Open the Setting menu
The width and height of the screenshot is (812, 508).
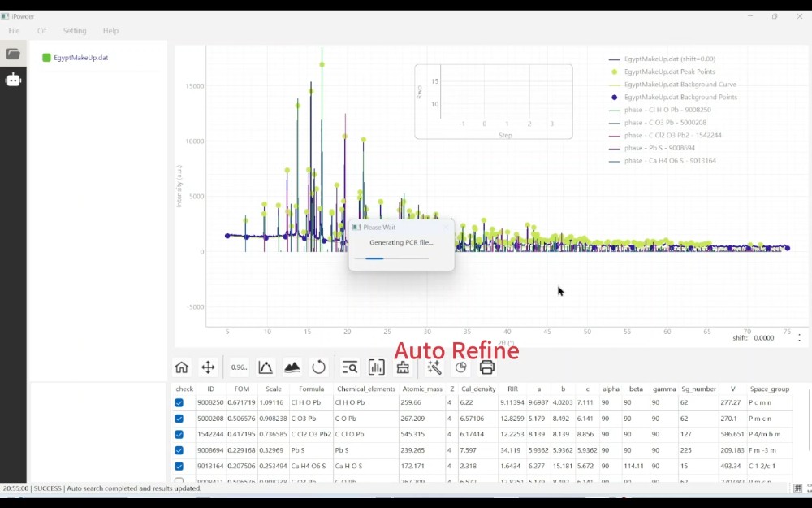(75, 31)
